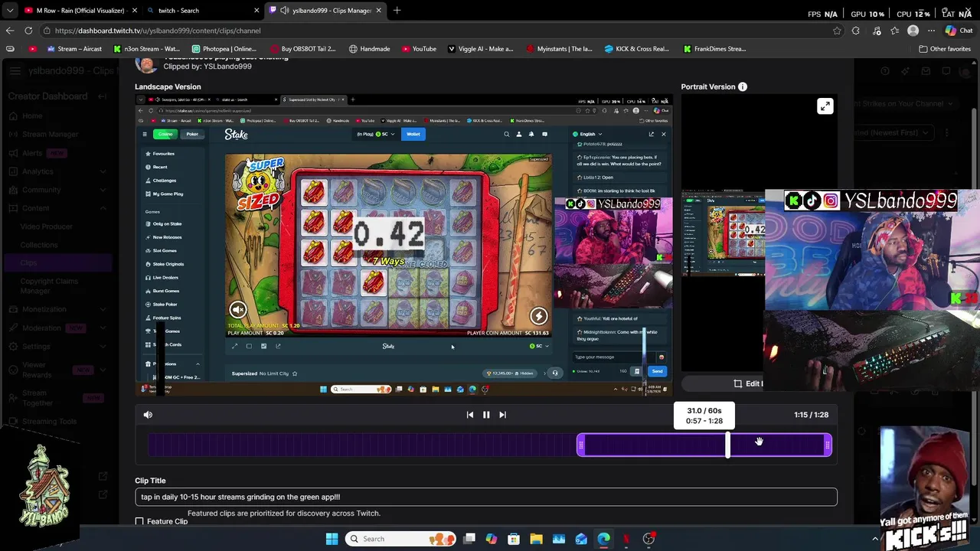980x551 pixels.
Task: Tick the Feature Clip checkbox
Action: coord(139,522)
